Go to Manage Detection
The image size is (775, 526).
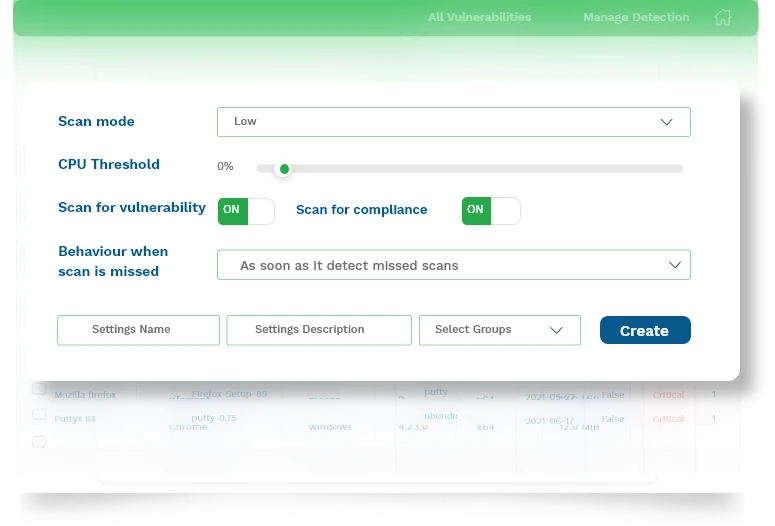point(636,17)
